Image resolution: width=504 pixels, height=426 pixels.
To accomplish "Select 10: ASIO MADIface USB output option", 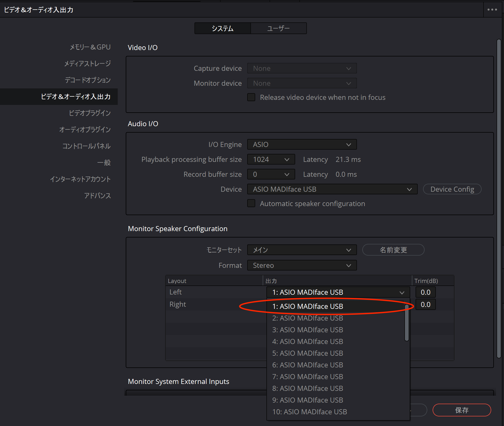I will (x=309, y=412).
